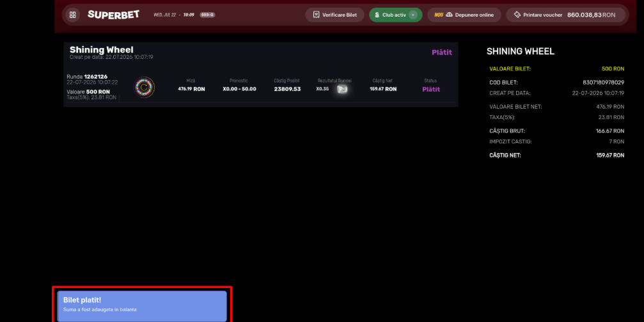
Task: Click round number 1262126
Action: (96, 76)
